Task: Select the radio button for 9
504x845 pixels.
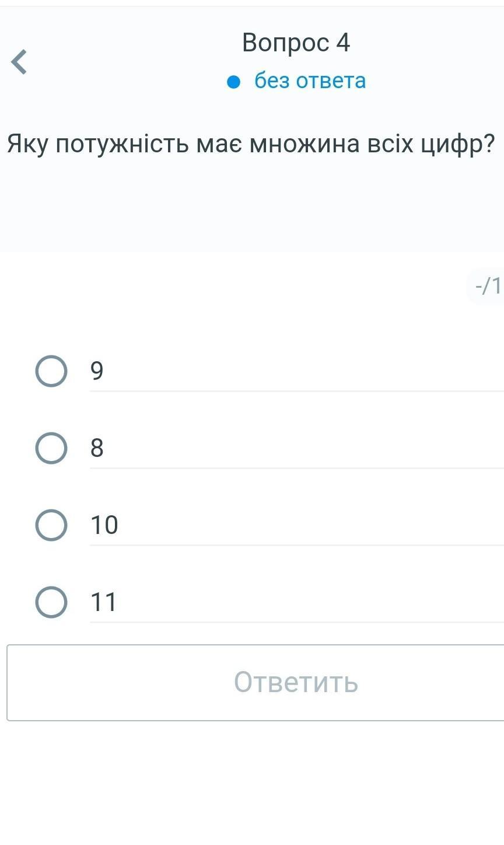Action: pyautogui.click(x=51, y=371)
